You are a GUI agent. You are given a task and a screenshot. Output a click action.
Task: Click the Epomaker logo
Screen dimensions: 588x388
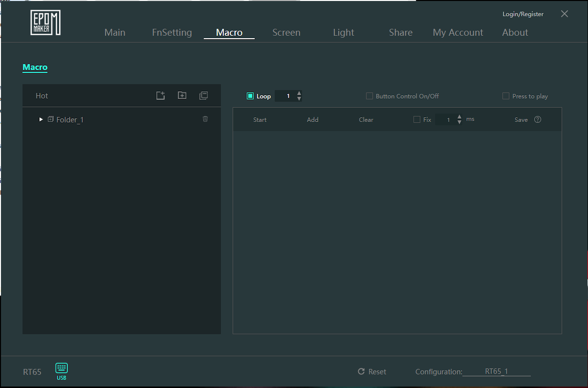tap(46, 23)
